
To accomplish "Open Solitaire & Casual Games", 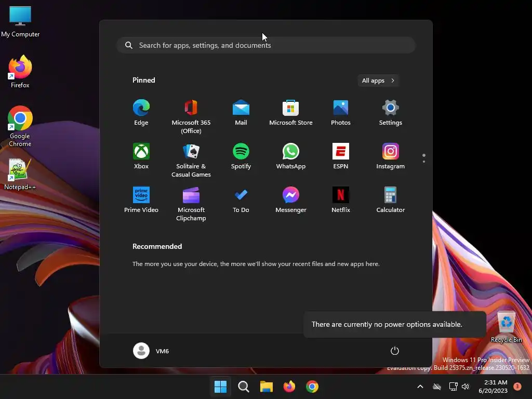I will tap(191, 161).
